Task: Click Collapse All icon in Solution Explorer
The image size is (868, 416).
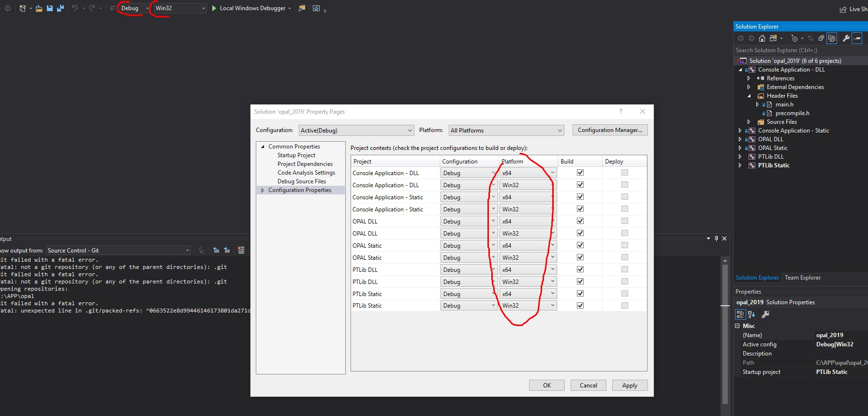Action: point(821,38)
